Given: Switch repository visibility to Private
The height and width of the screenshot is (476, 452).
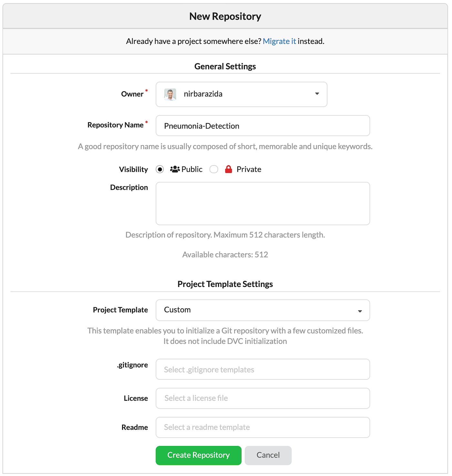Looking at the screenshot, I should coord(213,169).
